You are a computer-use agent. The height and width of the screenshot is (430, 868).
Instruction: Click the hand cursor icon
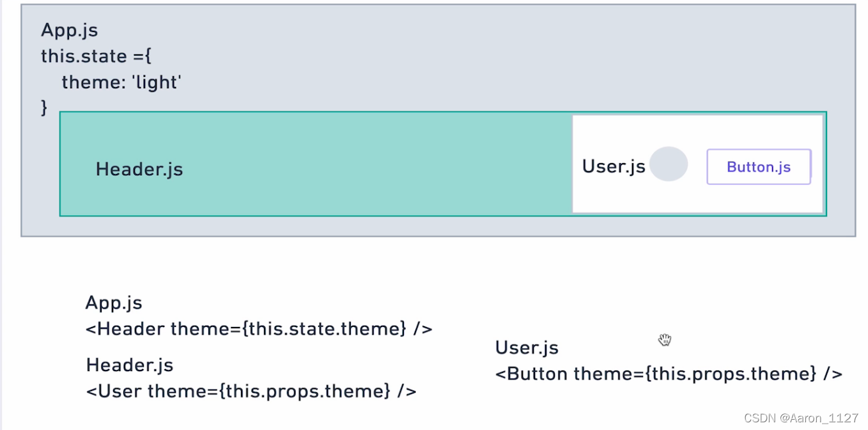click(x=665, y=339)
